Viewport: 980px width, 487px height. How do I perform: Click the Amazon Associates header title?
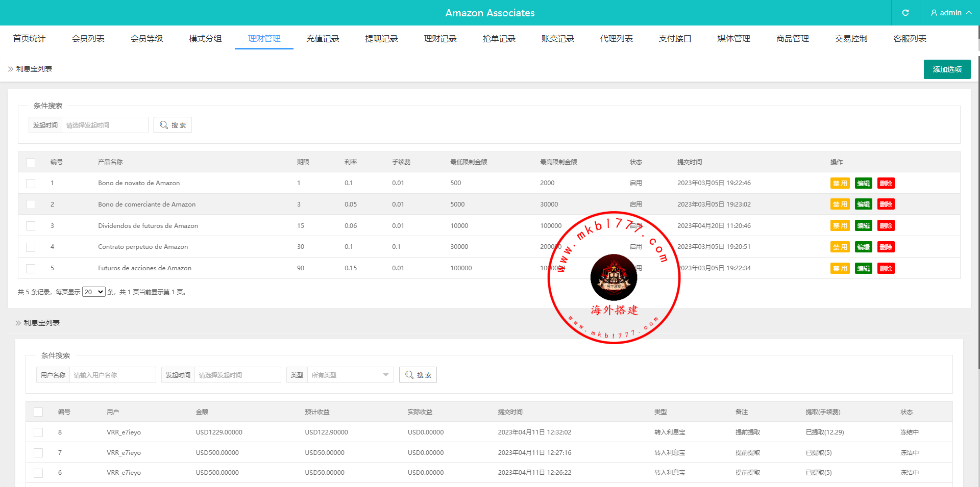tap(490, 13)
